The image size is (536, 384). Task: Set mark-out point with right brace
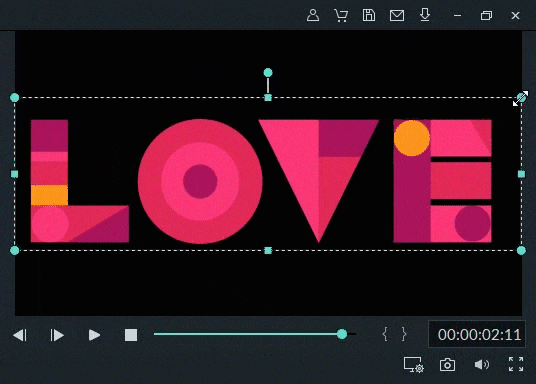click(404, 334)
